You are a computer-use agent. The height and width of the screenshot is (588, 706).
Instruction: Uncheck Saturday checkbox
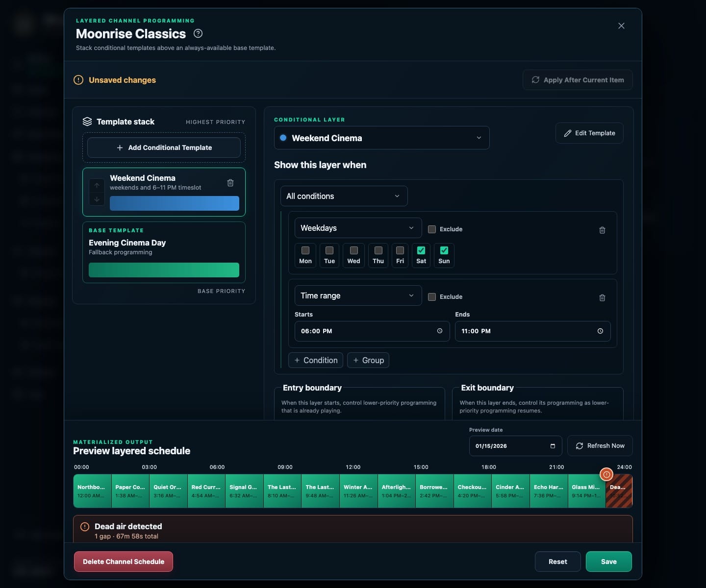tap(421, 250)
